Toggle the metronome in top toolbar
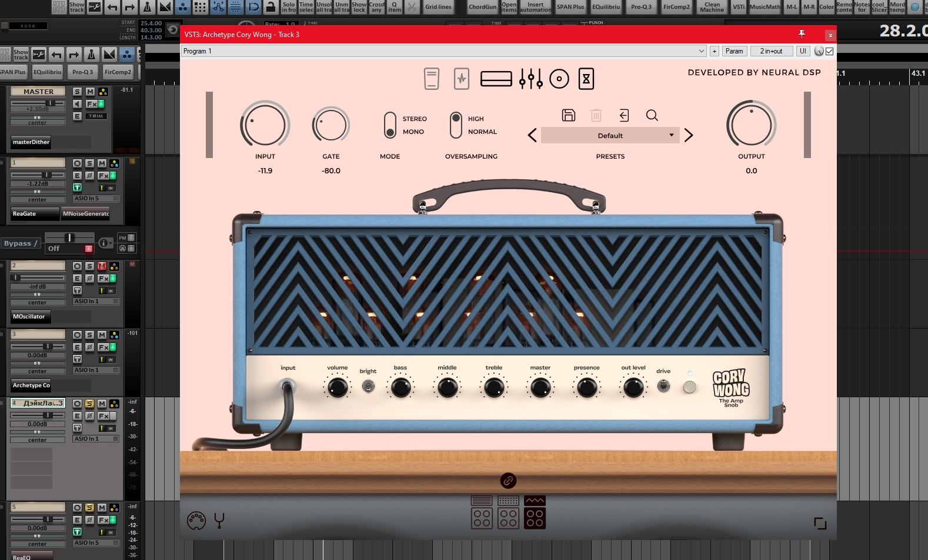 (x=147, y=7)
